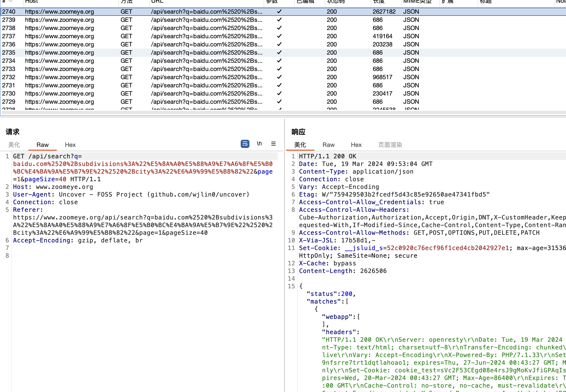The width and height of the screenshot is (566, 392).
Task: Sort by Host column header
Action: 32,2
